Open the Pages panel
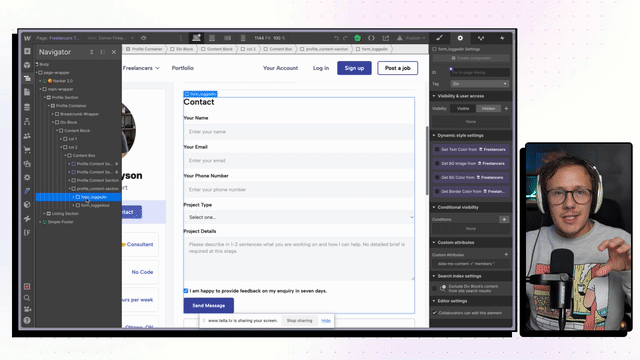This screenshot has height=360, width=640. (27, 92)
